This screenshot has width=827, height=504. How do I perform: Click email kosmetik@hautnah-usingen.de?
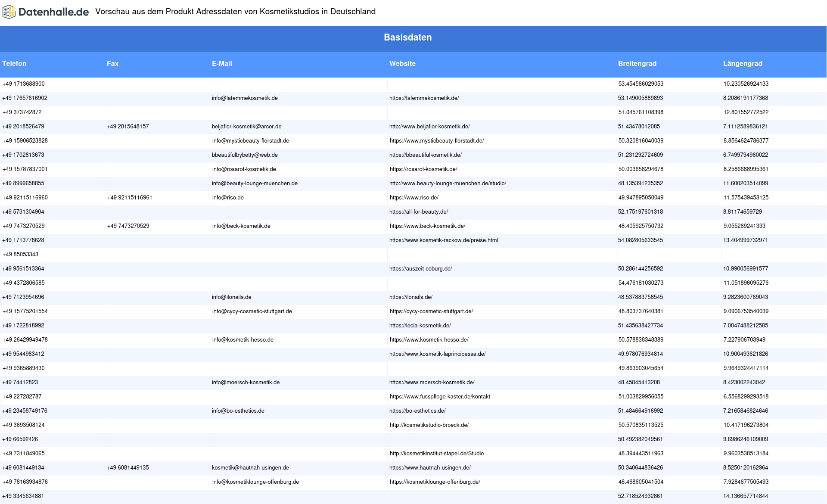click(x=250, y=468)
